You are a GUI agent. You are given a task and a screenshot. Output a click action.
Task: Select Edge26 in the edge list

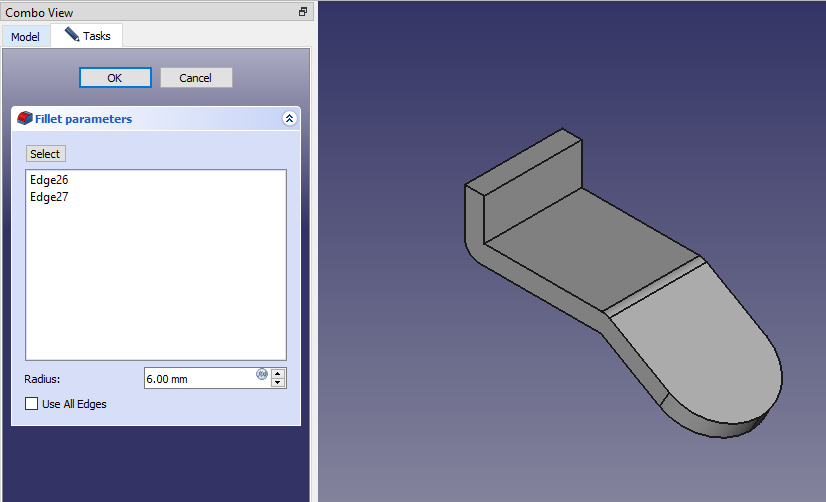click(49, 180)
